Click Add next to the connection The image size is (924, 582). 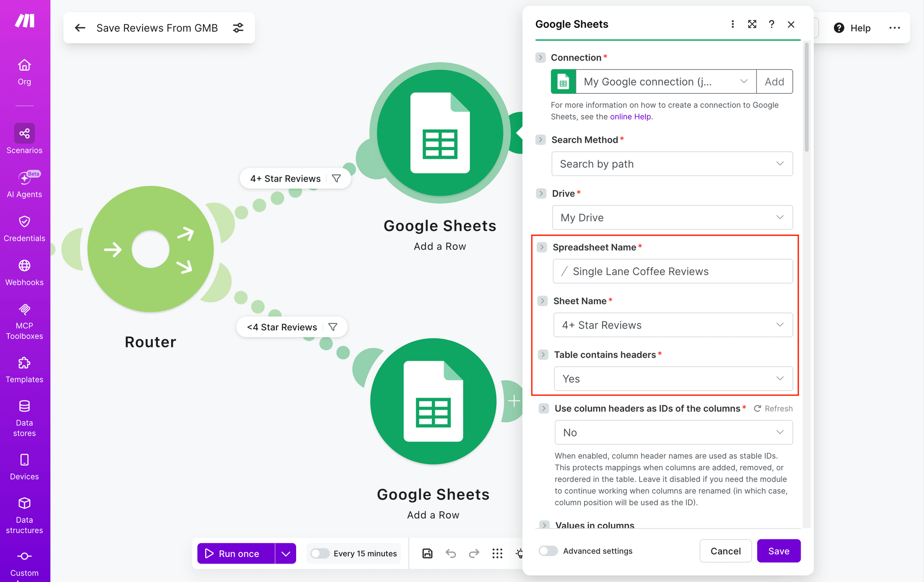(x=775, y=82)
